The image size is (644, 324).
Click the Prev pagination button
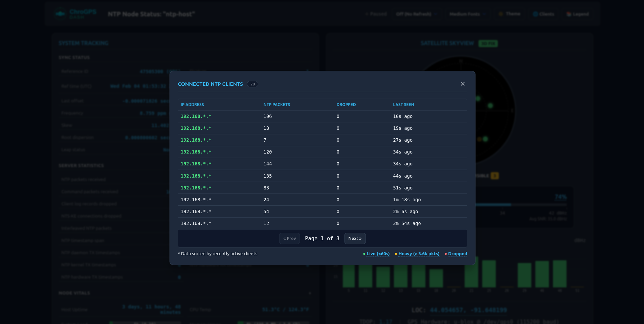(289, 239)
